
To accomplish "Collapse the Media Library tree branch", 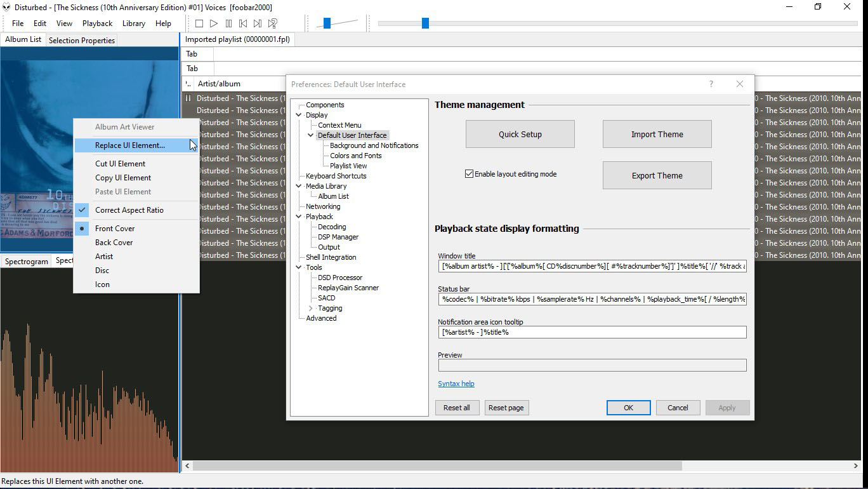I will [299, 186].
